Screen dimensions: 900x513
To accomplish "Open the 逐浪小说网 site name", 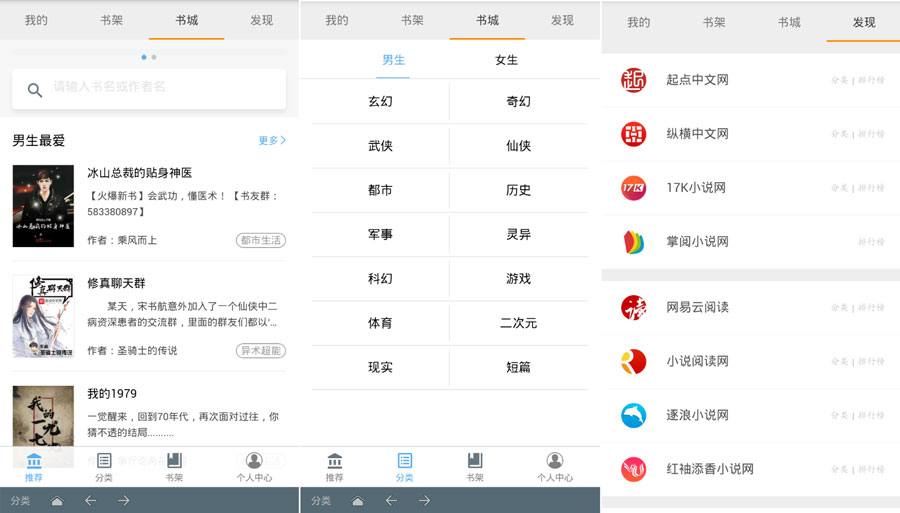I will pos(697,415).
